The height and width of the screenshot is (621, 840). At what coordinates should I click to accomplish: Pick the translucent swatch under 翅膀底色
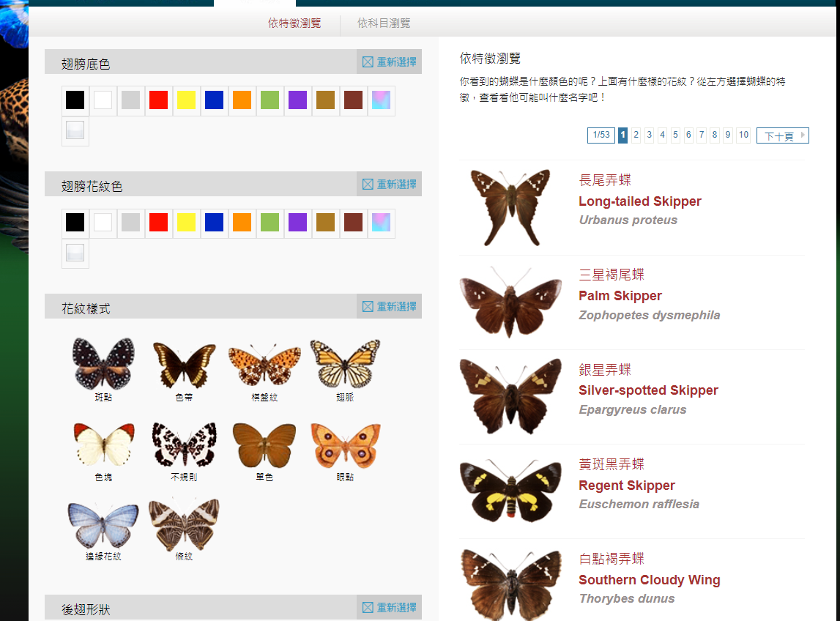[x=75, y=130]
